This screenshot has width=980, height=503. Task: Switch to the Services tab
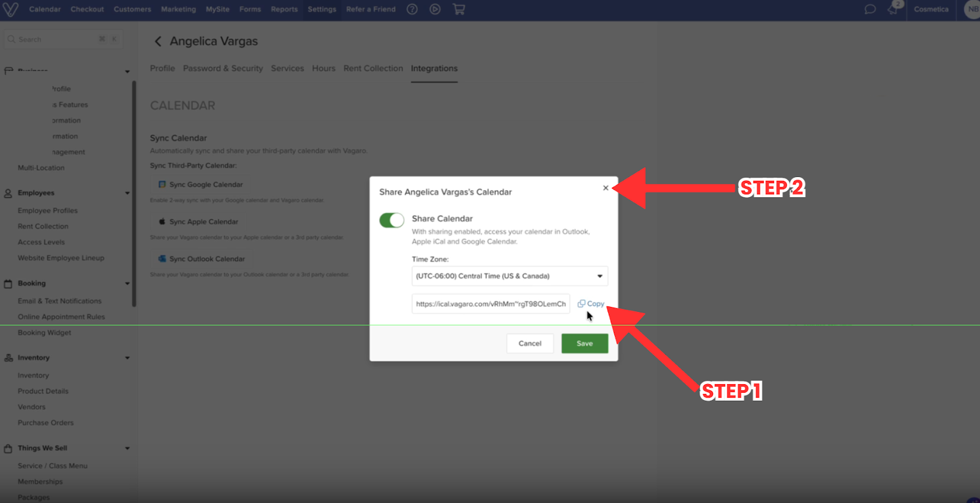tap(287, 69)
